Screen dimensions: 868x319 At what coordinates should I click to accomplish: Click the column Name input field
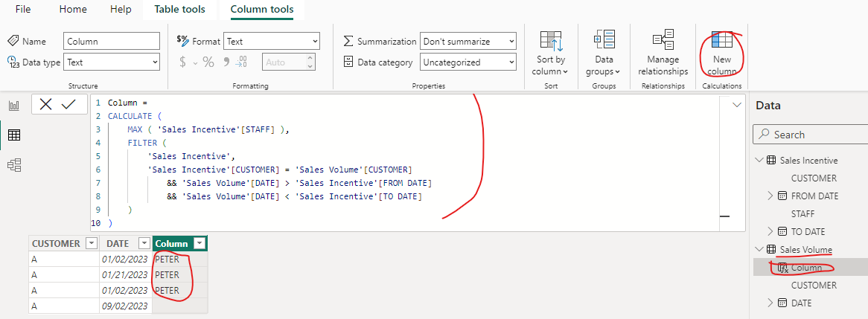112,42
